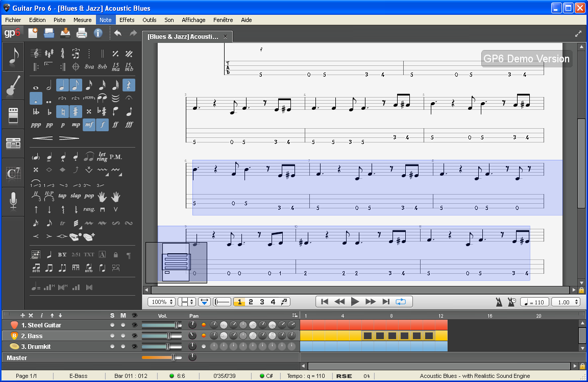Adjust the Master volume slider

pos(174,357)
